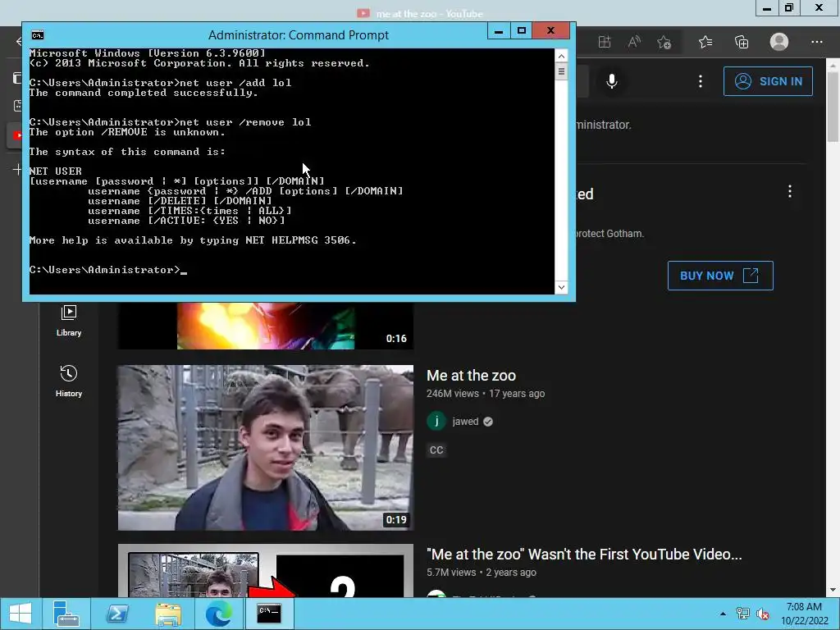Open YouTube settings three-dot menu
The image size is (840, 630).
tap(701, 81)
